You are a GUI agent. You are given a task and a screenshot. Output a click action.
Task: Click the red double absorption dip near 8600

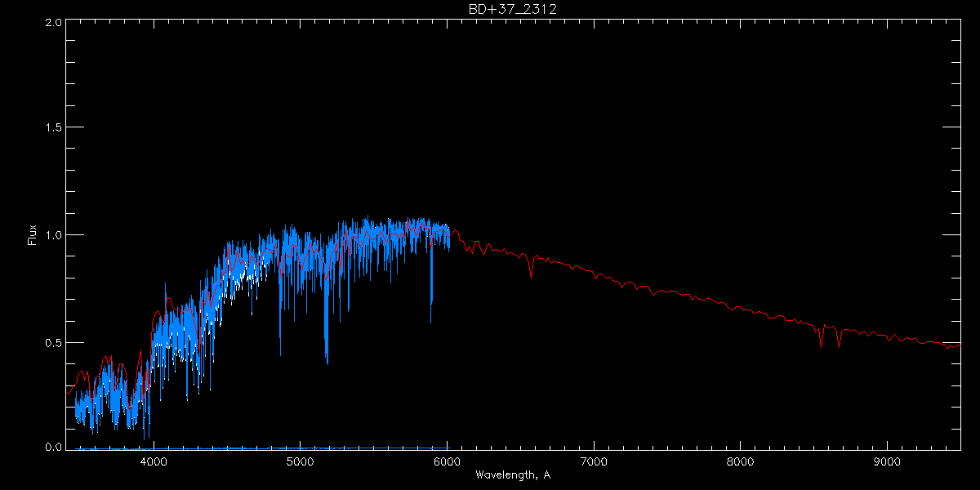point(830,336)
